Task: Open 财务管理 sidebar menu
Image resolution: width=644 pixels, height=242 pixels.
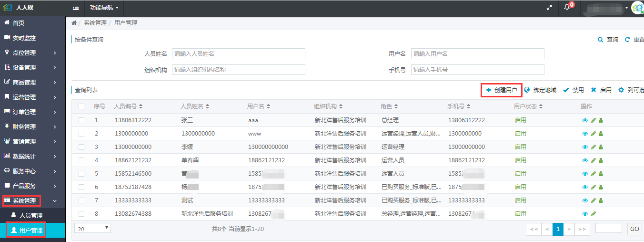Action: (x=33, y=126)
